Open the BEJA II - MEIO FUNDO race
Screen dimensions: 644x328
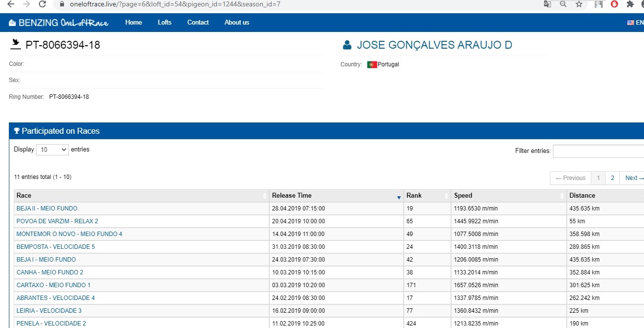47,209
